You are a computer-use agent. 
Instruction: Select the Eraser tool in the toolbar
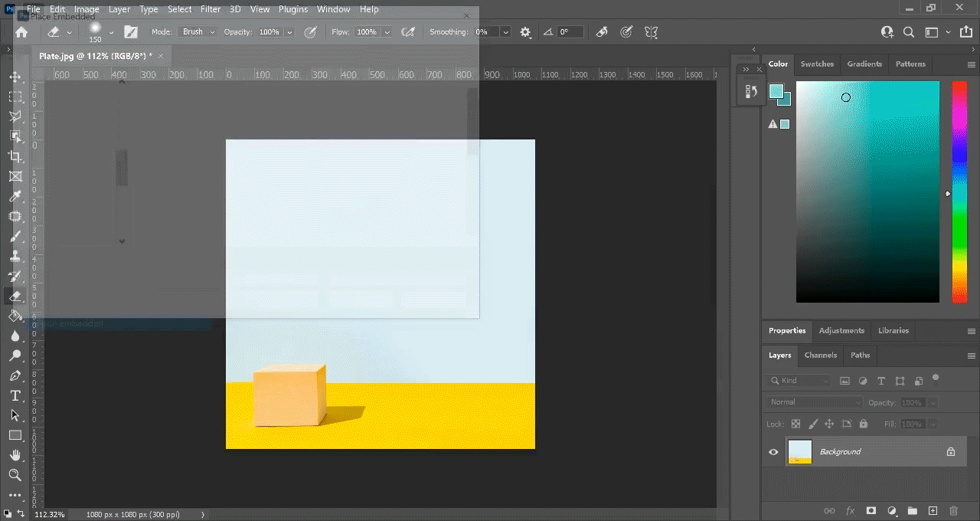coord(15,296)
